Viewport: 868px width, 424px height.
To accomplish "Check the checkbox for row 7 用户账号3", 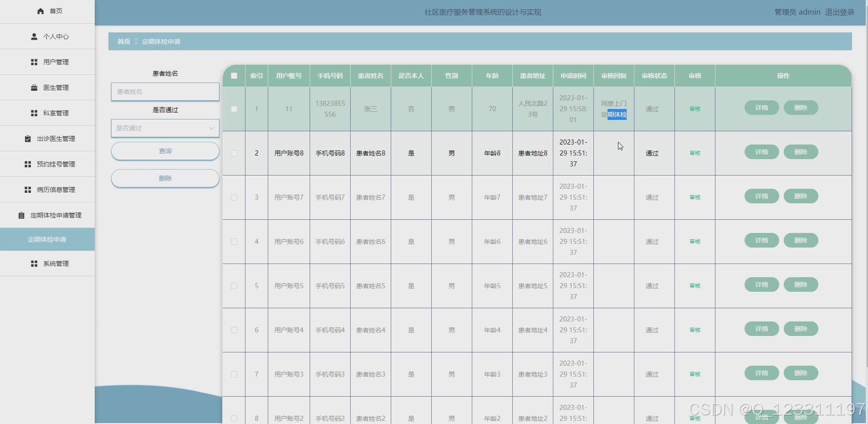I will click(x=234, y=374).
